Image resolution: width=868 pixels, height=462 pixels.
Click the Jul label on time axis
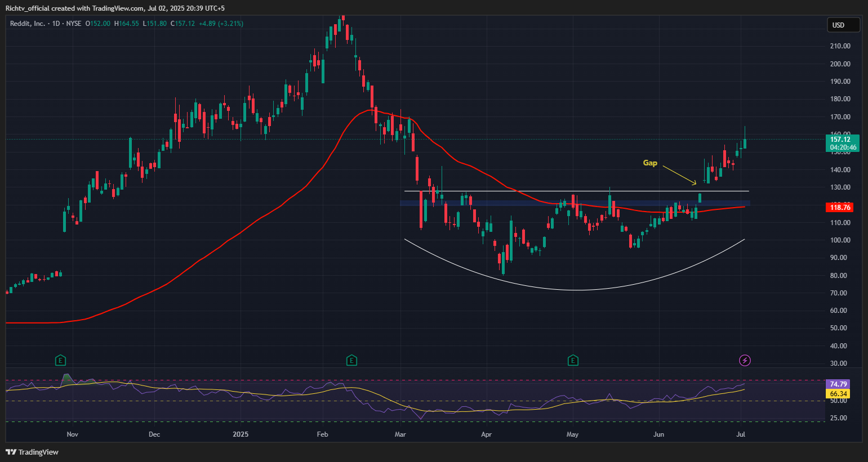click(x=741, y=434)
